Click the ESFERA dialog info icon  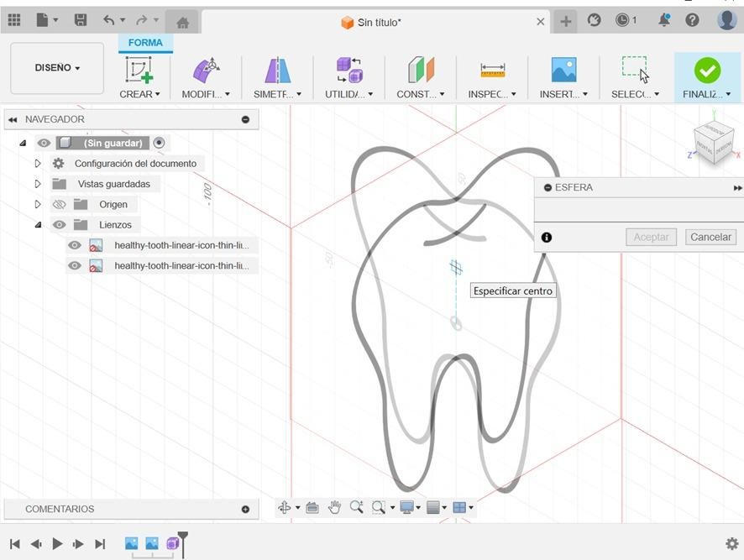(x=547, y=238)
